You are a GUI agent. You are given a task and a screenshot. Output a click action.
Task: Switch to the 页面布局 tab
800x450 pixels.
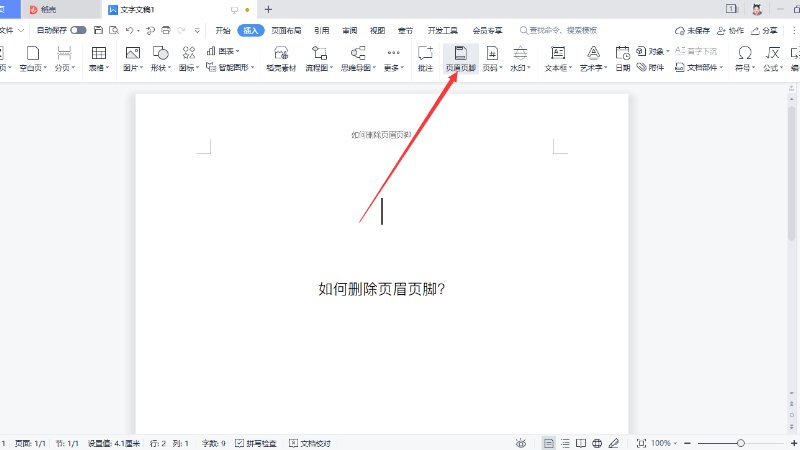[x=287, y=31]
